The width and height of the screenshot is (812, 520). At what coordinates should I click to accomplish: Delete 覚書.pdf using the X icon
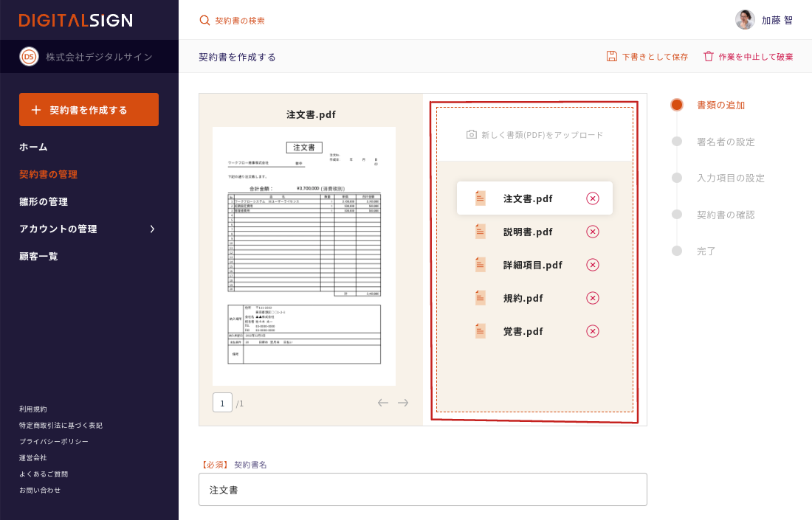(x=592, y=331)
